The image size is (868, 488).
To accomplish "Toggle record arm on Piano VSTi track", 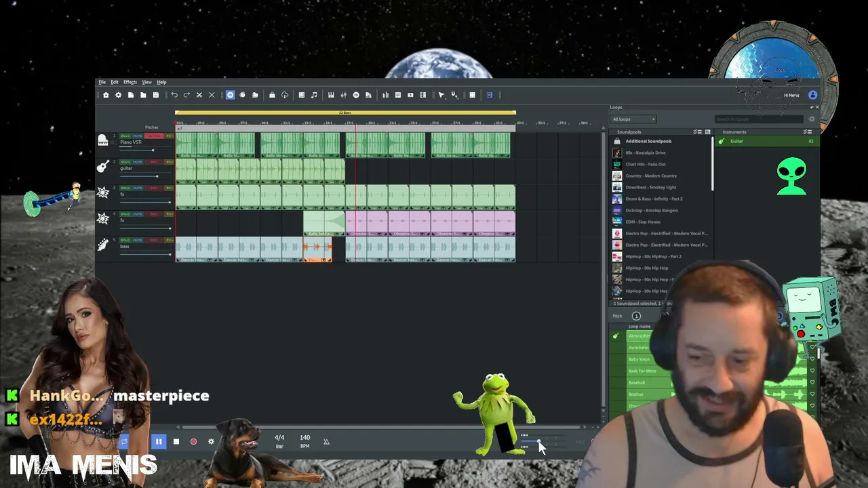I will [153, 136].
